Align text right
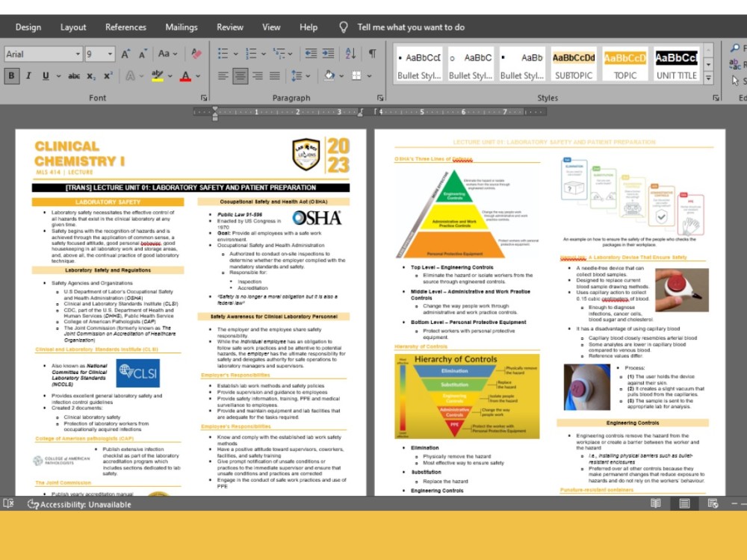This screenshot has height=560, width=747. point(257,75)
